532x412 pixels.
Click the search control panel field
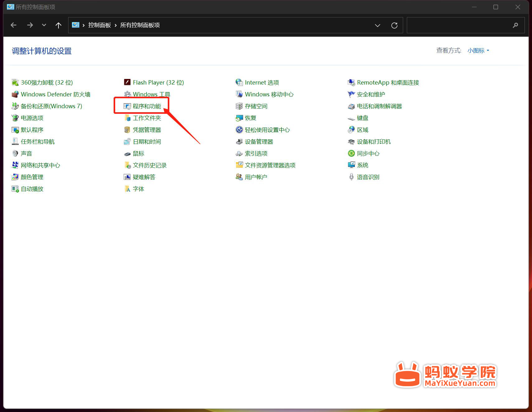click(x=466, y=25)
